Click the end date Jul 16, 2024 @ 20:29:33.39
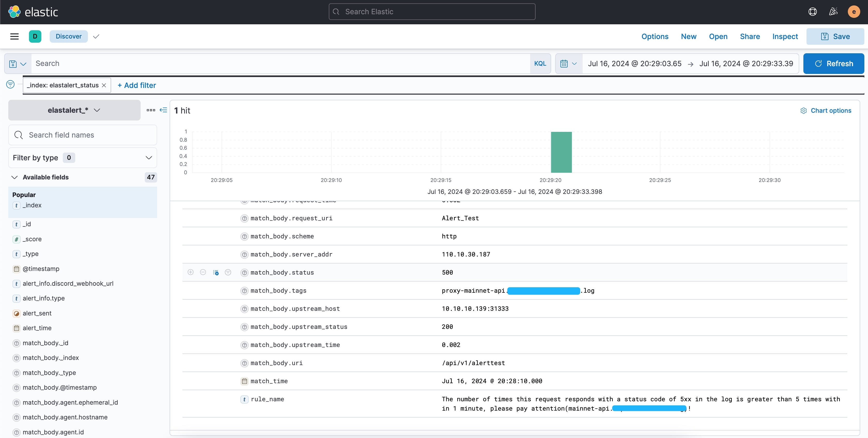 pyautogui.click(x=746, y=64)
